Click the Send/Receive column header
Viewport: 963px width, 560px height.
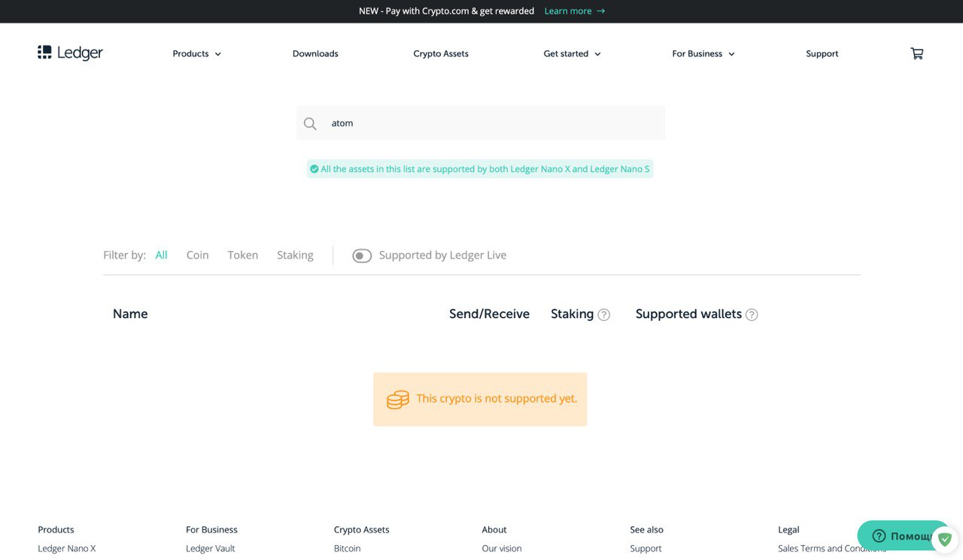489,314
